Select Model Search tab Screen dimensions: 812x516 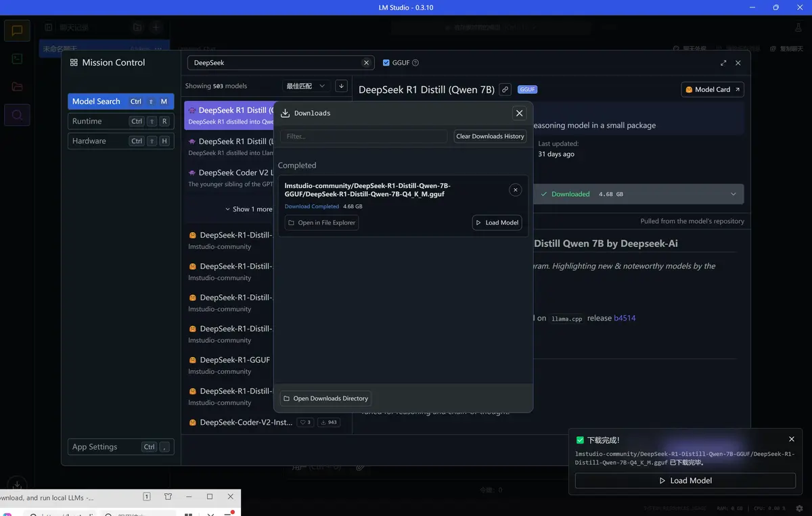pos(121,101)
